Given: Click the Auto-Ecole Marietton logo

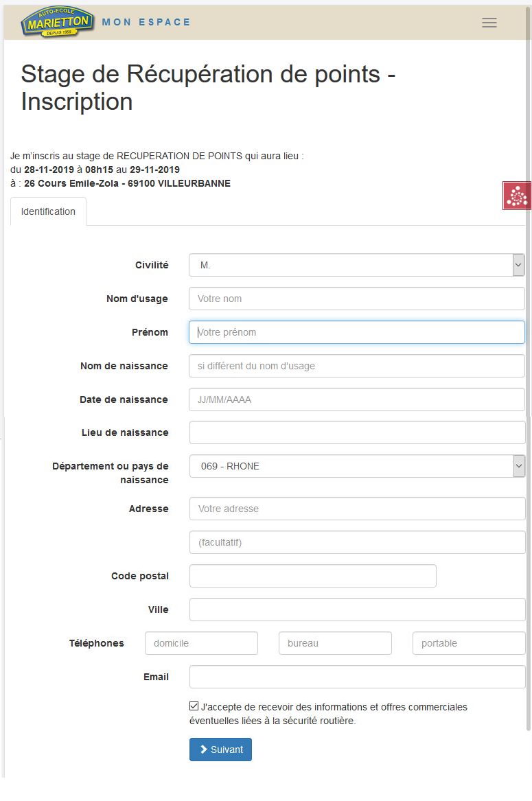Looking at the screenshot, I should tap(58, 22).
